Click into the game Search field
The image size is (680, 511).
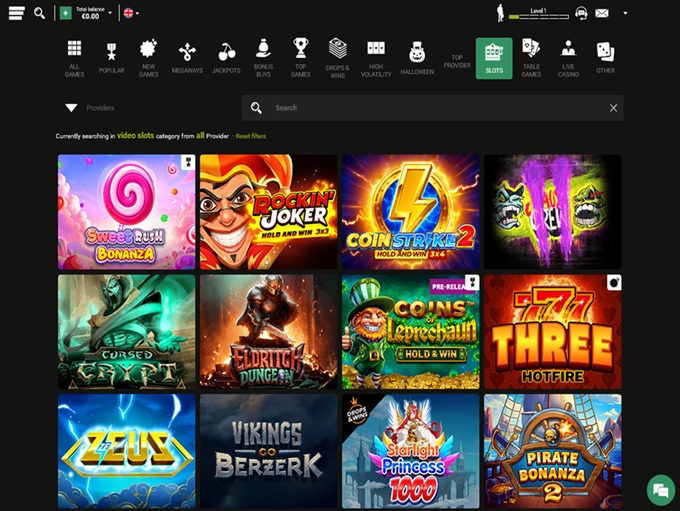point(430,108)
